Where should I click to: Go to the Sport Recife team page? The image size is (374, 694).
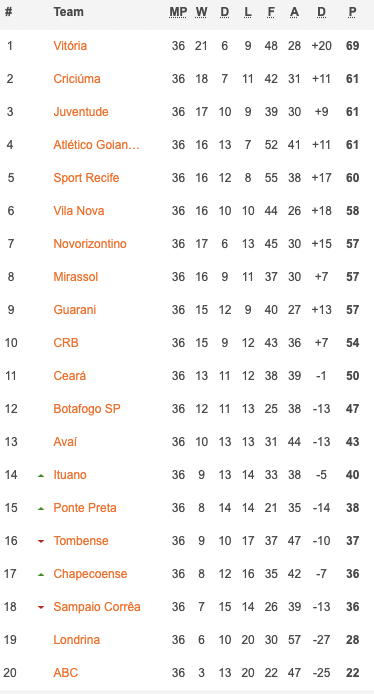click(86, 178)
